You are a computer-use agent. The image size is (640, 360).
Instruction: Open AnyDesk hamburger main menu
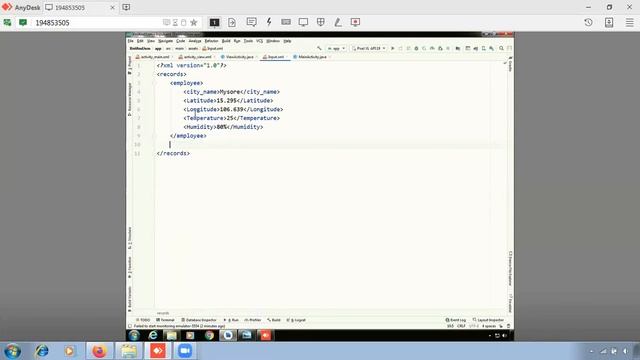tap(630, 22)
